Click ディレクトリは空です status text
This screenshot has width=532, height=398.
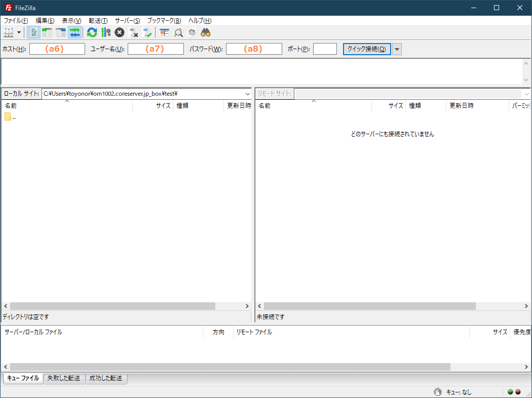pyautogui.click(x=26, y=316)
